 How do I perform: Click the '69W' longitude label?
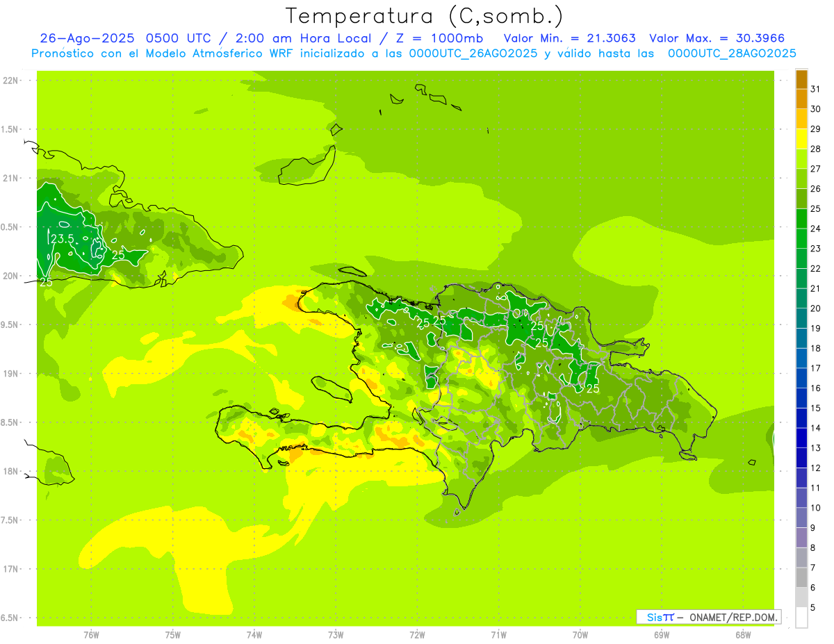(x=662, y=635)
